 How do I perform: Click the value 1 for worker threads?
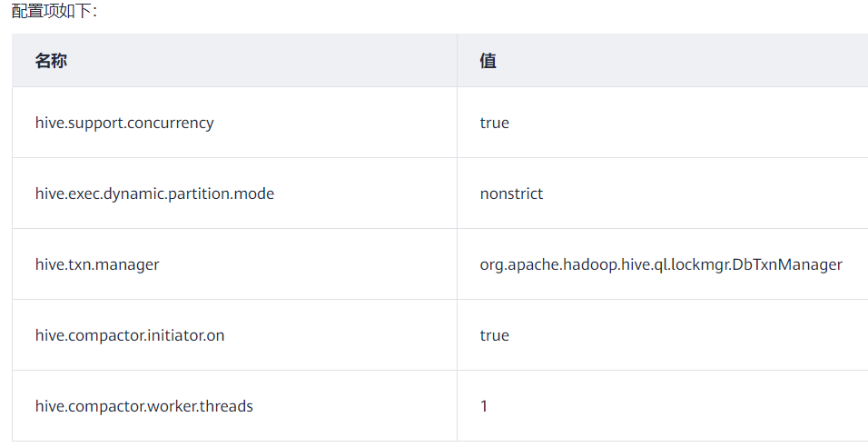click(484, 406)
